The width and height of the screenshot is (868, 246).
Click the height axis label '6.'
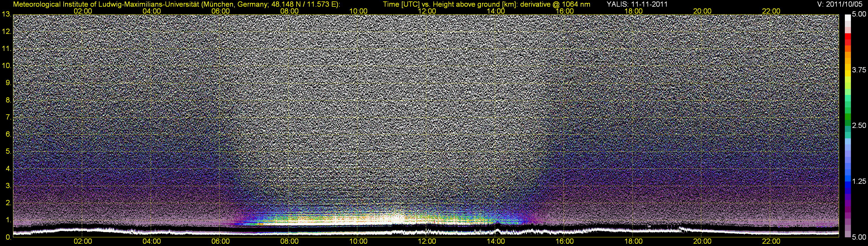pos(8,134)
